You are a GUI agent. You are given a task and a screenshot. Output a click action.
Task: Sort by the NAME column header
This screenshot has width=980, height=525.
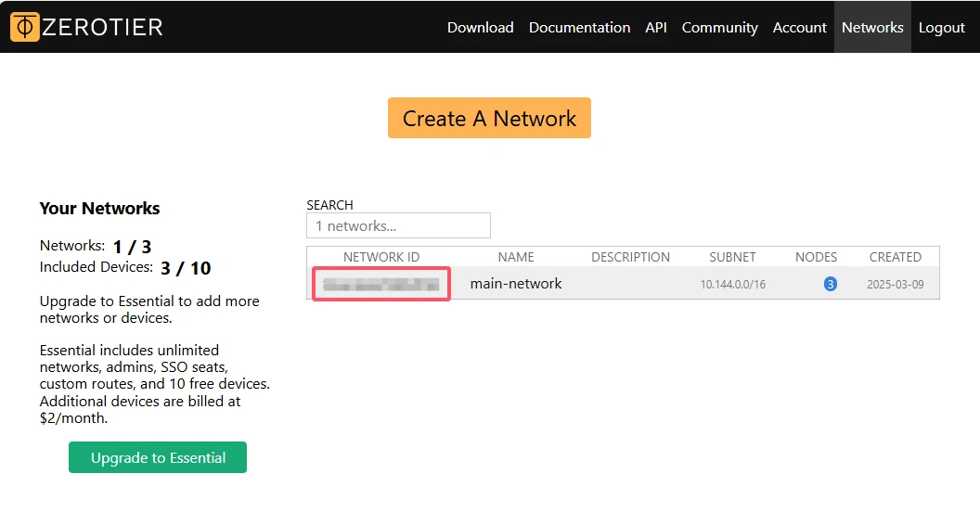(516, 257)
